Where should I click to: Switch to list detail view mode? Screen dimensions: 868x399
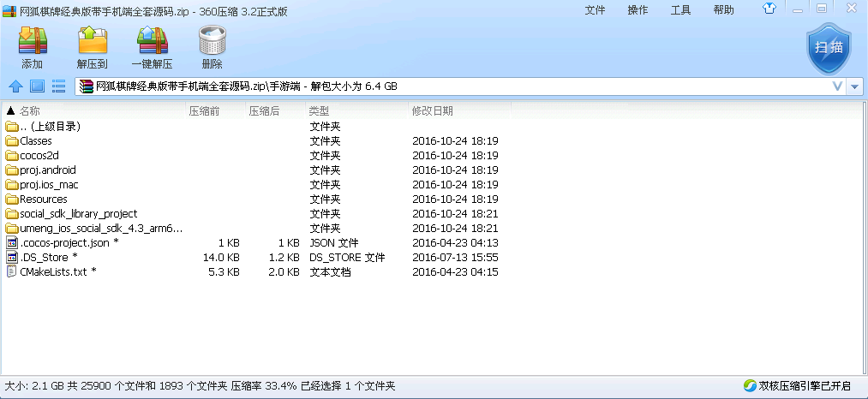tap(59, 86)
